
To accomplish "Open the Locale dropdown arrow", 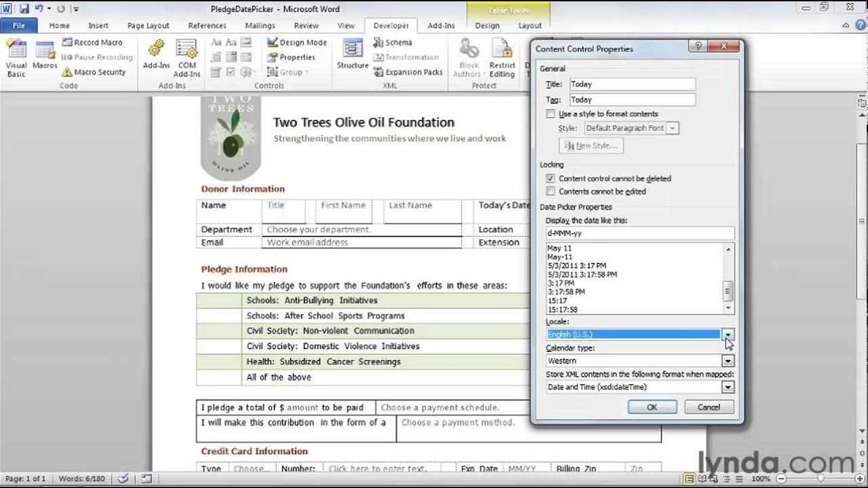I will (x=728, y=334).
